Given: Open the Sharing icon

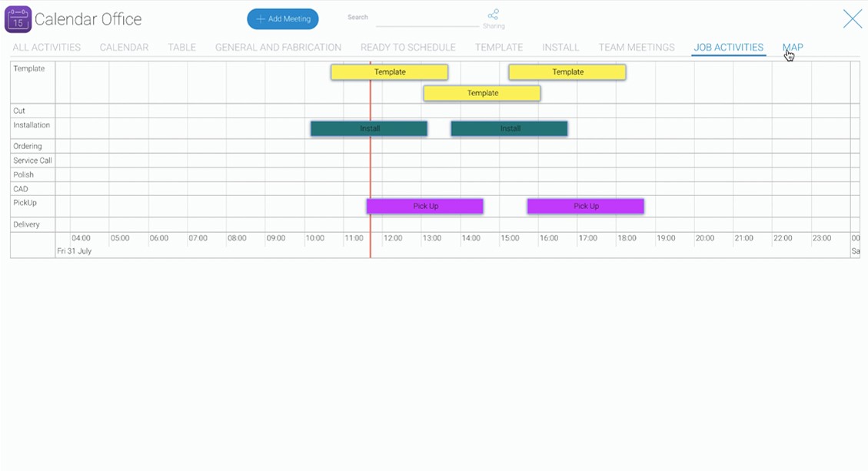Looking at the screenshot, I should (494, 15).
